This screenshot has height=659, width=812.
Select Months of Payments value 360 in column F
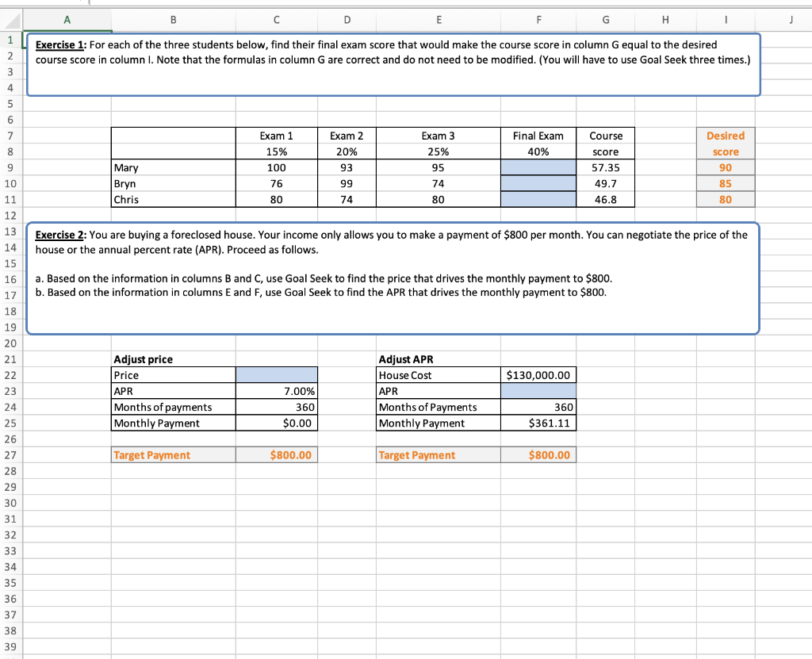point(538,407)
